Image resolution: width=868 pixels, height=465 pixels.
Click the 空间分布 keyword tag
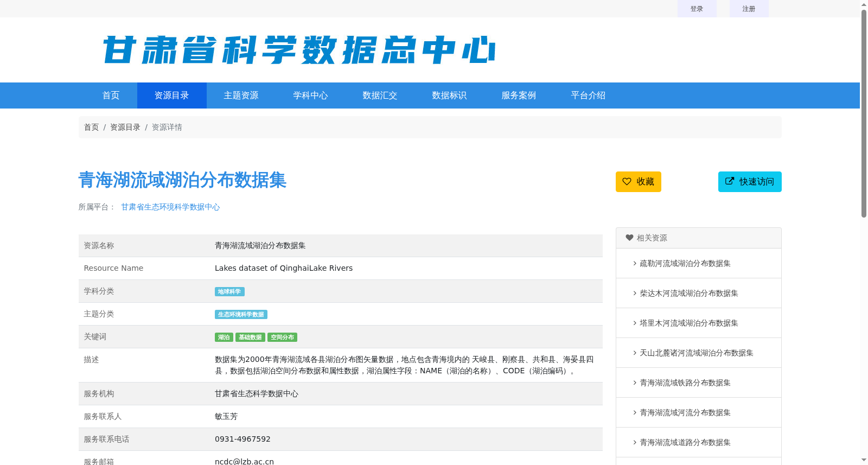click(282, 337)
